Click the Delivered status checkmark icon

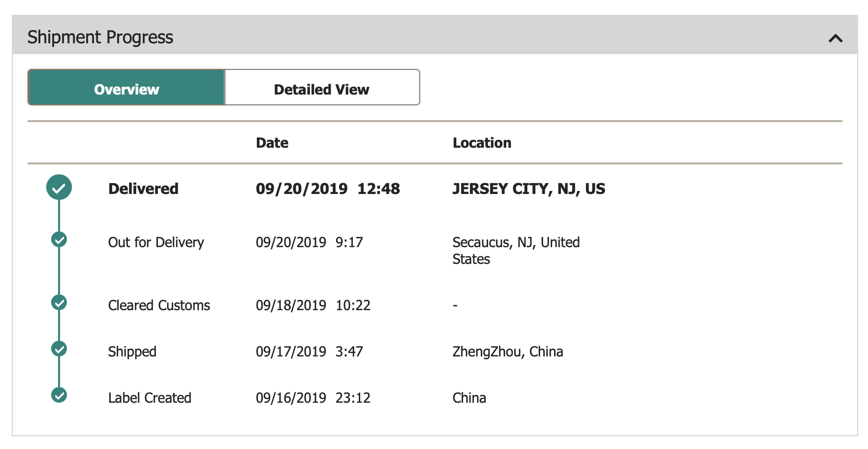(x=59, y=188)
